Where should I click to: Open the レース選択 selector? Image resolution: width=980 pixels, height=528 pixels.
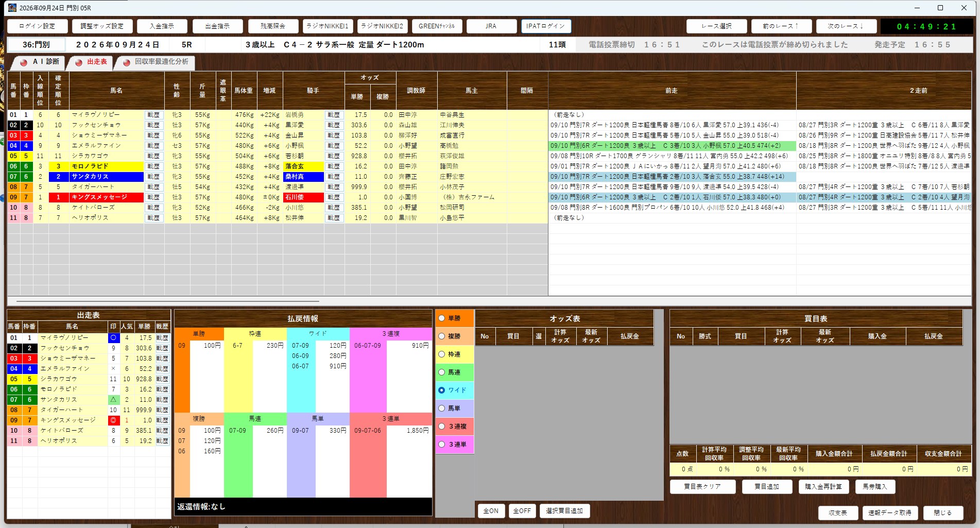(716, 26)
